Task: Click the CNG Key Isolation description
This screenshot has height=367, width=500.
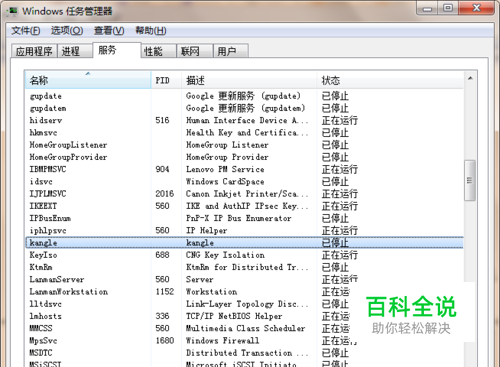Action: (x=225, y=255)
